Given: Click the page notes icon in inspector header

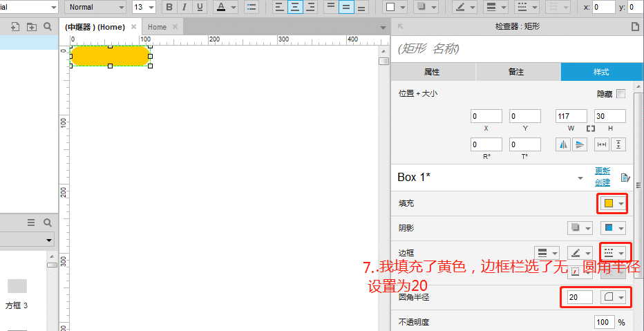Looking at the screenshot, I should click(x=635, y=27).
